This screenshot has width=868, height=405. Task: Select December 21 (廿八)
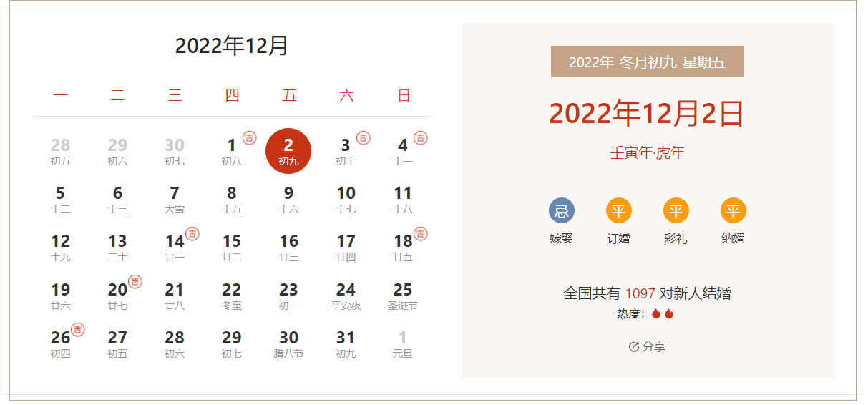coord(175,296)
